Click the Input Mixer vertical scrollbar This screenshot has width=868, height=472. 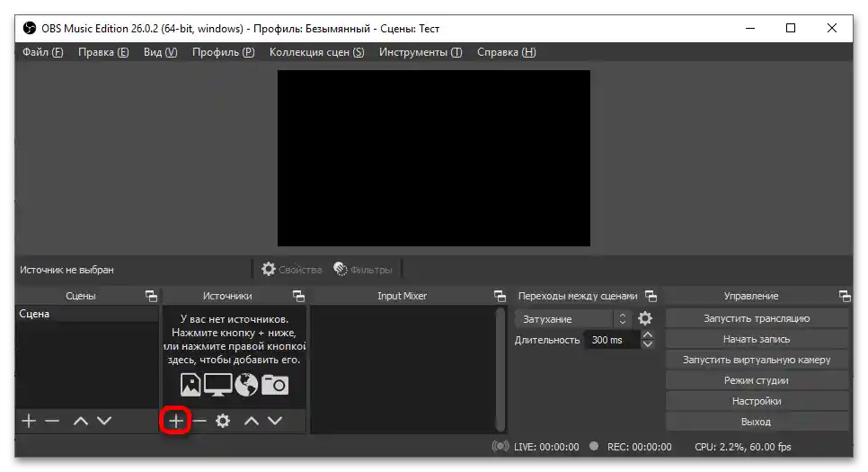500,369
